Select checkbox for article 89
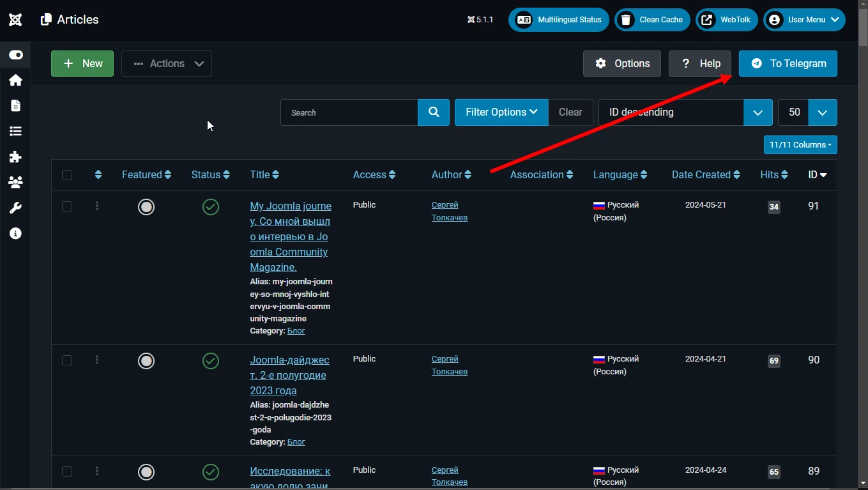 coord(67,471)
